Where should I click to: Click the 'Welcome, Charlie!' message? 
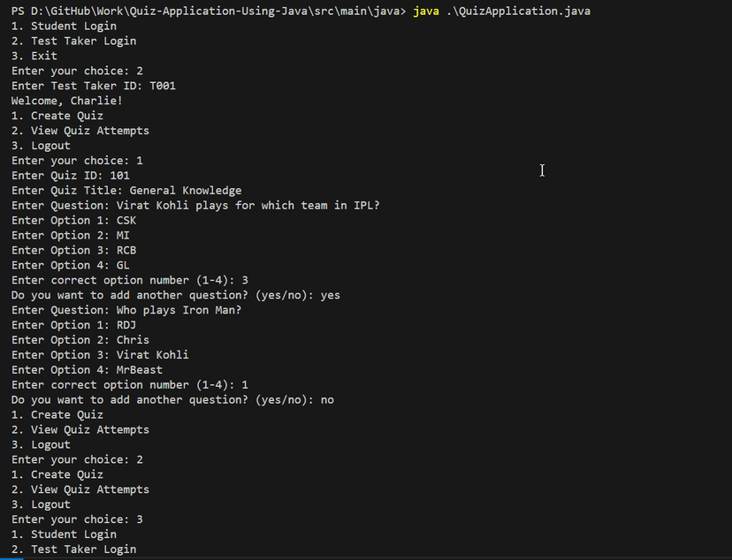tap(67, 101)
